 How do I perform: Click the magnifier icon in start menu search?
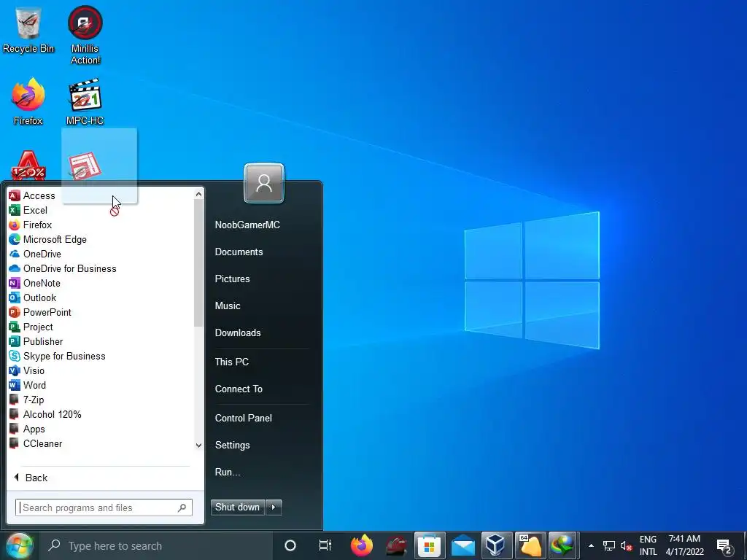pos(182,507)
